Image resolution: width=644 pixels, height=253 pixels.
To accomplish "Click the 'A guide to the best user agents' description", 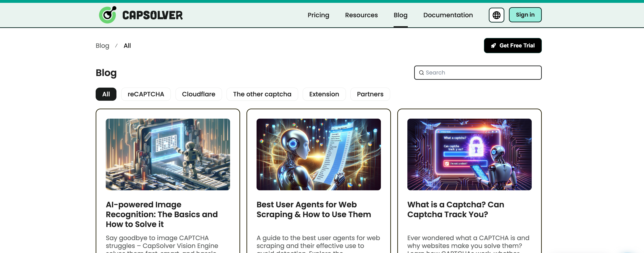I will (318, 244).
